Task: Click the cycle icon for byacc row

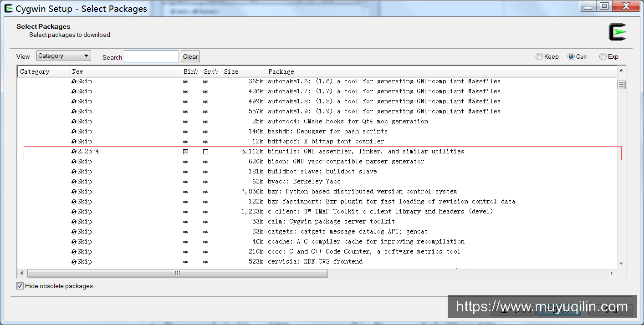Action: tap(74, 182)
